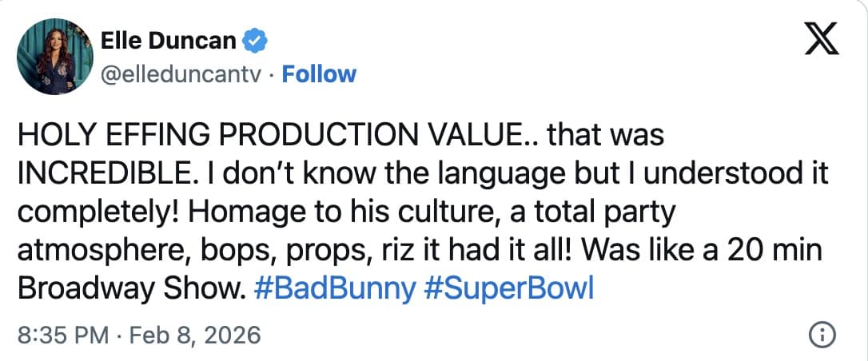The image size is (868, 361).
Task: Follow Elle Duncan via Follow link
Action: pos(320,74)
